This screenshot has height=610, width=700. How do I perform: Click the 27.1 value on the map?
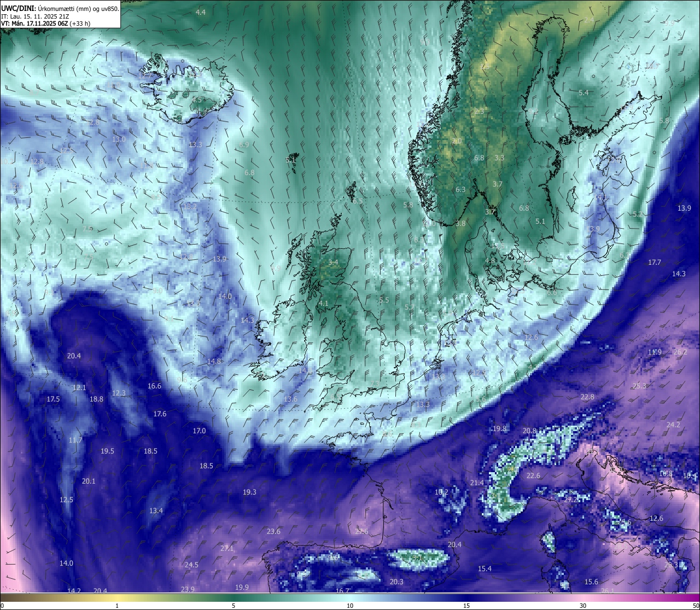pos(227,549)
